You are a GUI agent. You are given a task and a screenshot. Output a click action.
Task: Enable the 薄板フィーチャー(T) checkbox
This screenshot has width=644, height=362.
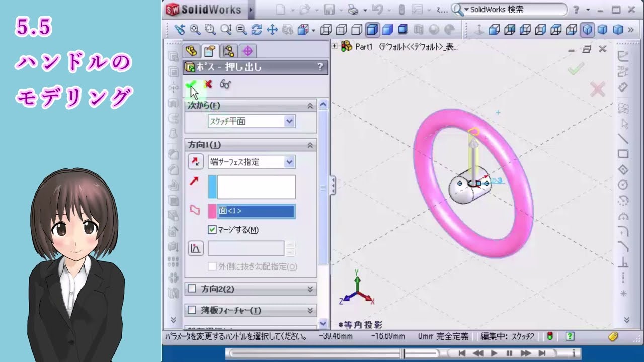click(x=192, y=310)
